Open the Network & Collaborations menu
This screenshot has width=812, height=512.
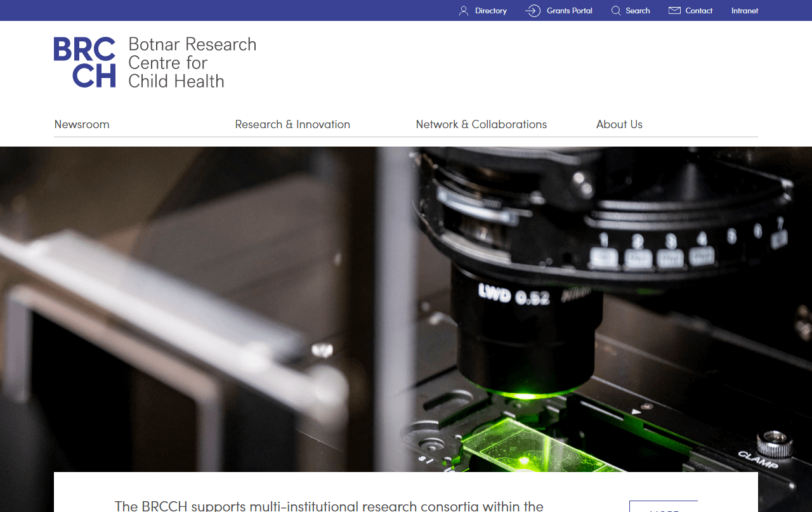coord(481,124)
